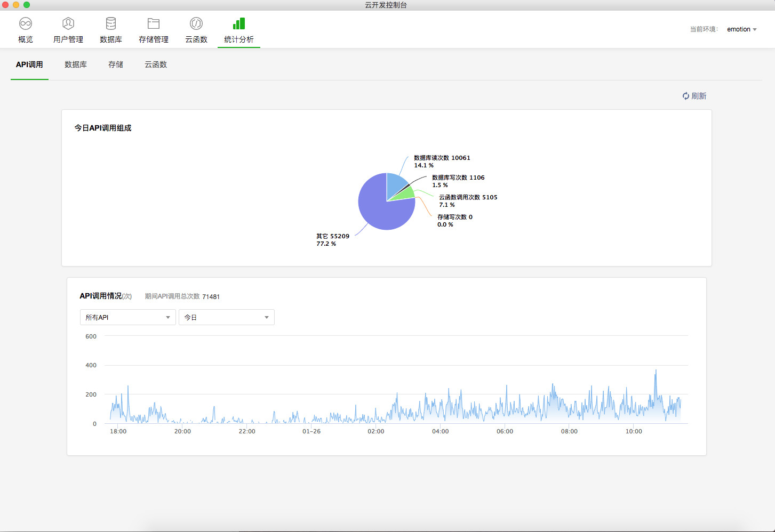775x532 pixels.
Task: Switch to the 云函数 sub-tab
Action: coord(156,65)
